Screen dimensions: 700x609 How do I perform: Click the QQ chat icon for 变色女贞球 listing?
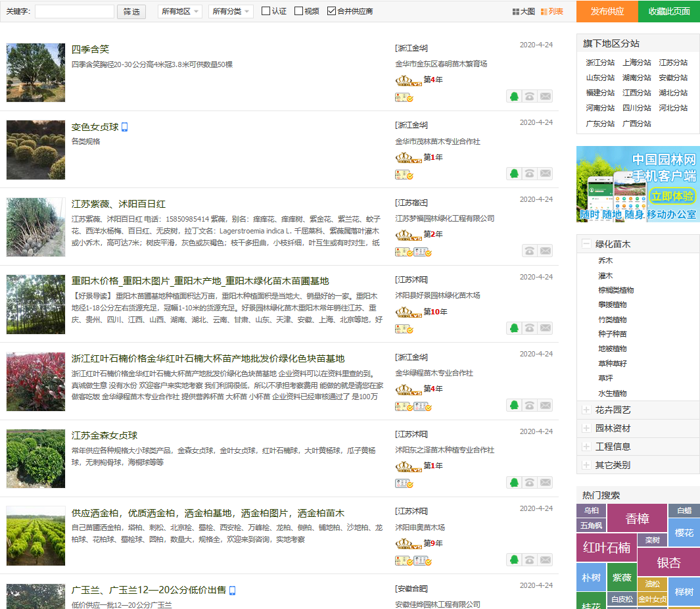click(x=514, y=174)
